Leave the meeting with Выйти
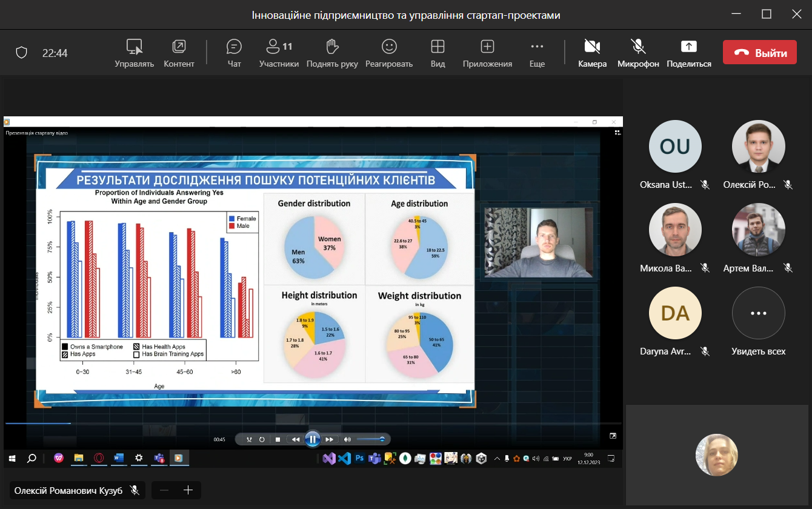812x509 pixels. click(759, 53)
